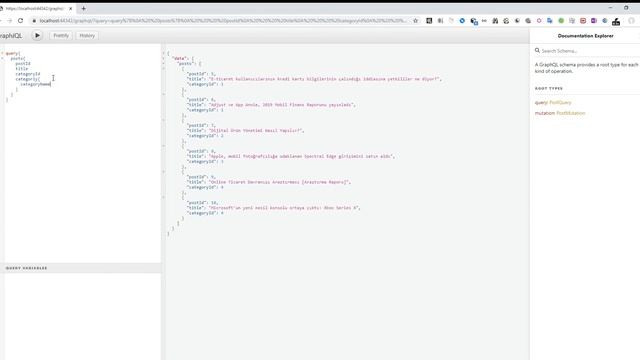Click the postId field in query editor
The width and height of the screenshot is (640, 360).
point(23,64)
